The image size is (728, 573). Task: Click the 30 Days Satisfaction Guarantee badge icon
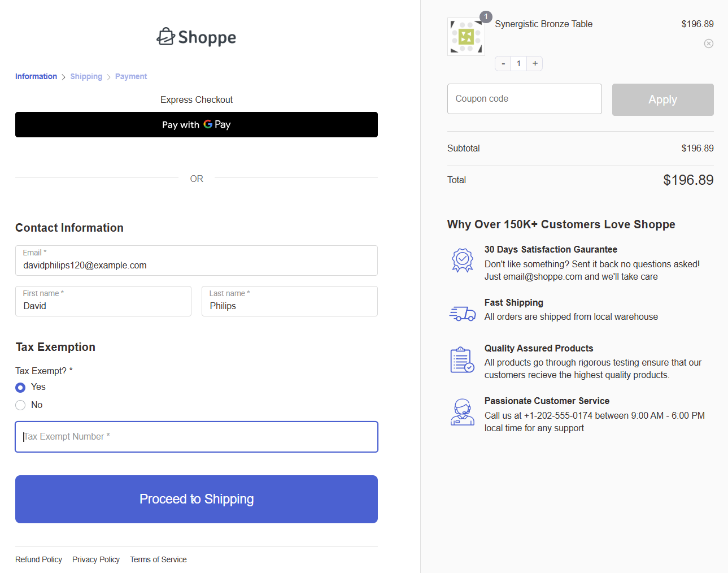point(463,260)
